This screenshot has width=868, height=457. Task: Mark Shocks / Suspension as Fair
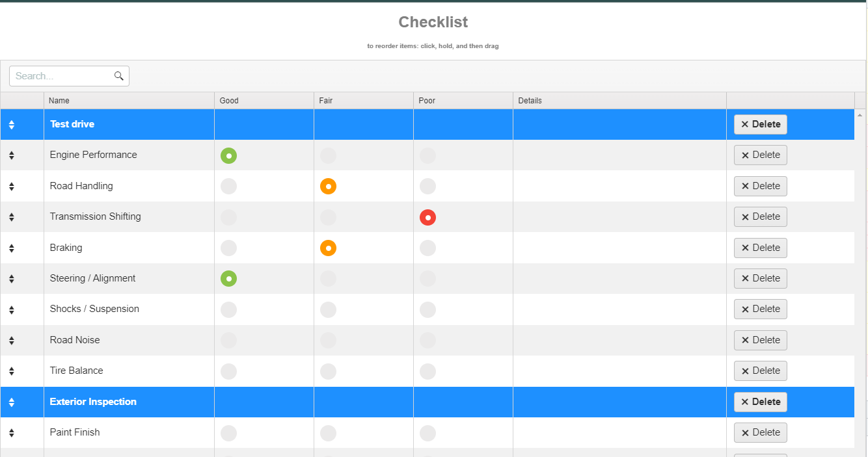coord(328,309)
